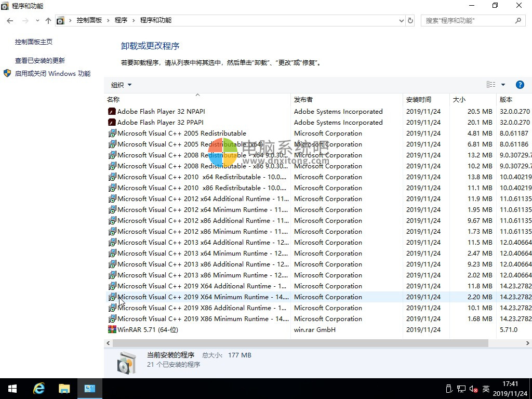Click publisher win.rar GmbH cell

(x=315, y=329)
